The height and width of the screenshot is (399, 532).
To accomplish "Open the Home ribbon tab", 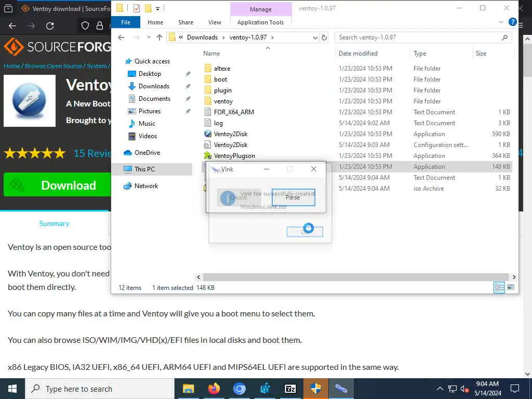I will pyautogui.click(x=155, y=22).
